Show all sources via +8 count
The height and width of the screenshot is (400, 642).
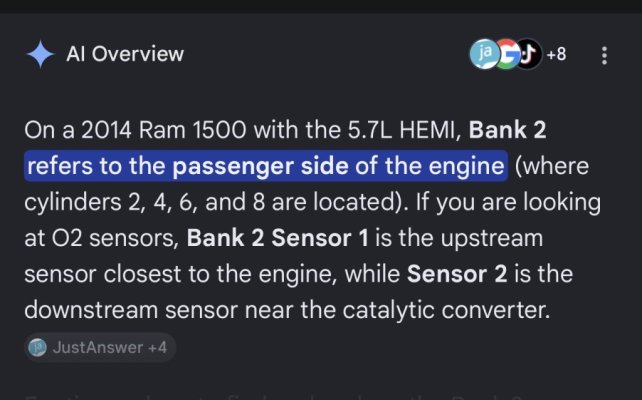[x=556, y=54]
